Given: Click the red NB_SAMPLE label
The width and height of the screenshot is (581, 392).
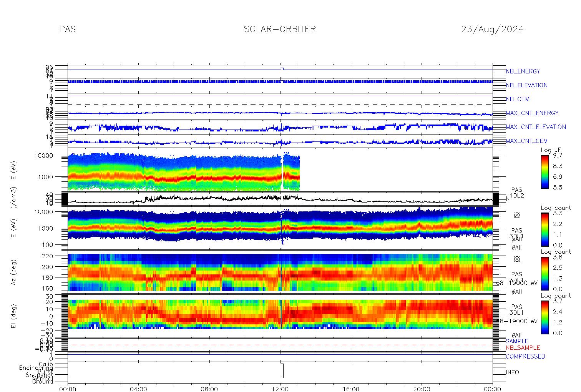Looking at the screenshot, I should [523, 348].
